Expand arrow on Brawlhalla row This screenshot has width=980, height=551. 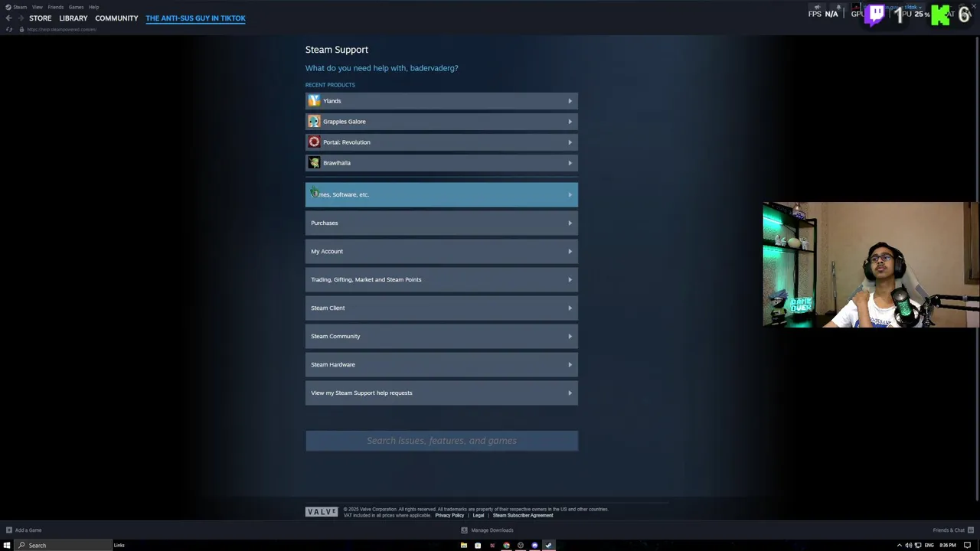570,163
